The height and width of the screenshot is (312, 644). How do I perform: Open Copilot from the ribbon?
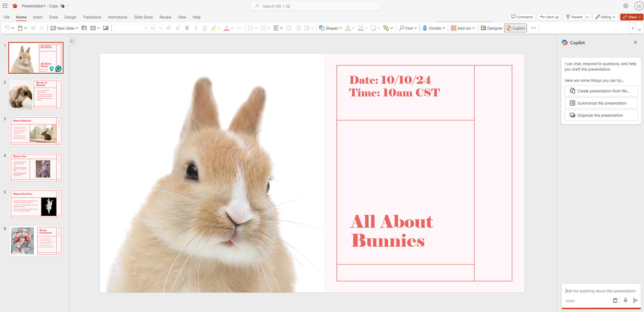tap(515, 28)
